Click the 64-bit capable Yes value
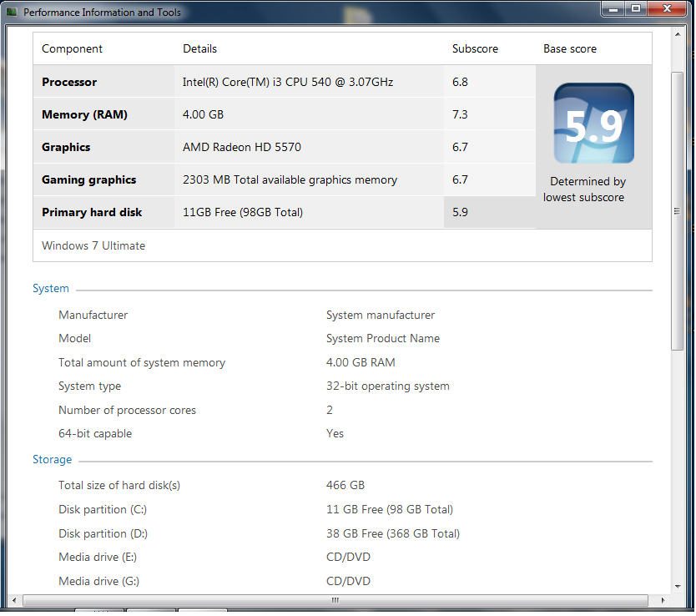This screenshot has width=696, height=616. click(335, 433)
